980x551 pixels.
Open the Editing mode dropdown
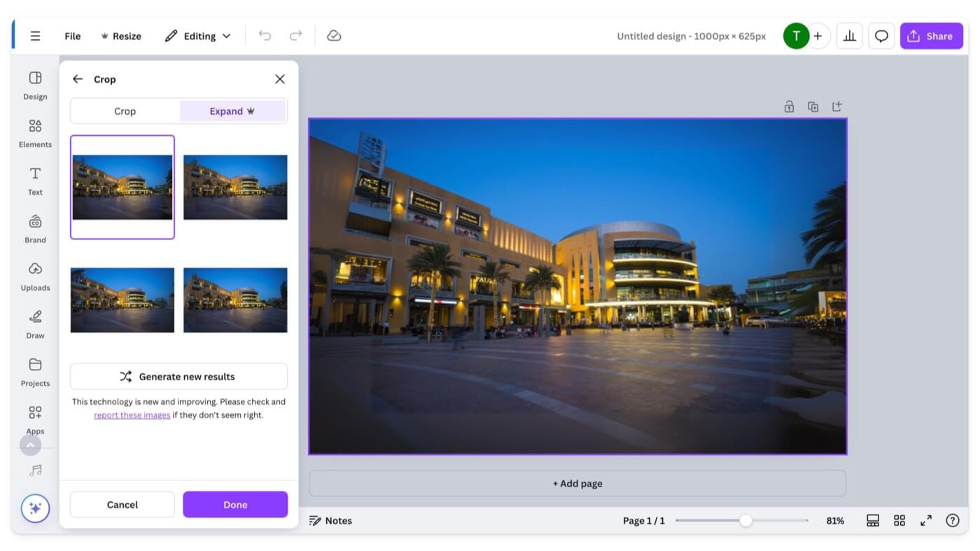click(x=198, y=36)
